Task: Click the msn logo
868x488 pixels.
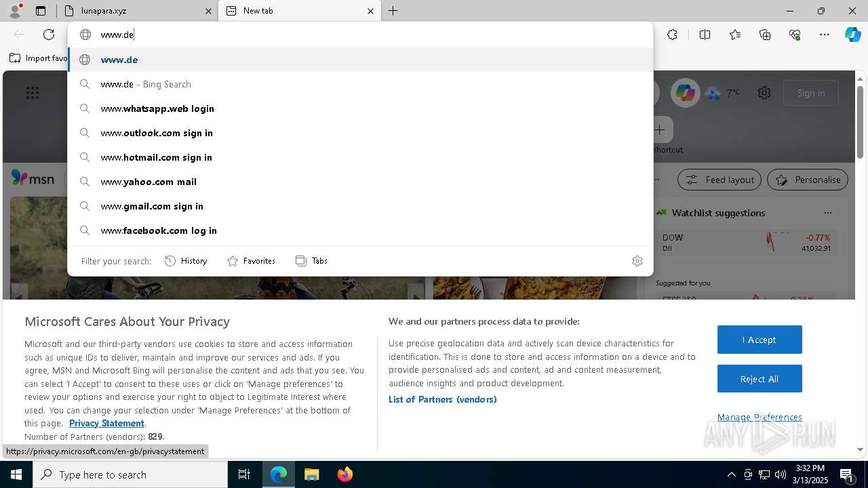Action: point(33,178)
